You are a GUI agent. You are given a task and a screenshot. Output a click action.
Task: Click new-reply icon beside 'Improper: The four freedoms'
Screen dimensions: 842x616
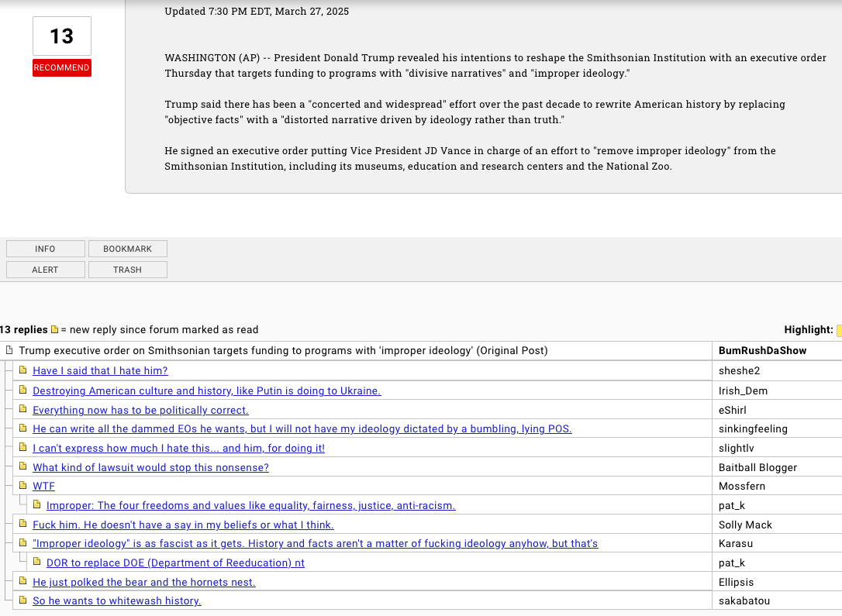tap(36, 504)
